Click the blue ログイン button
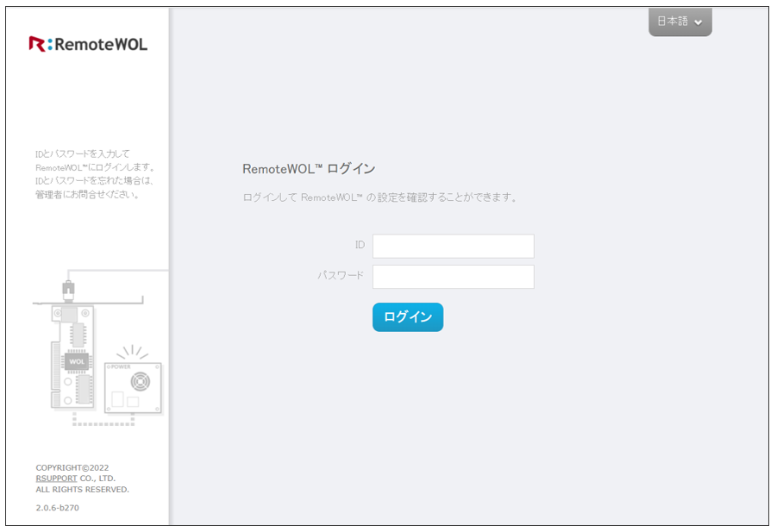This screenshot has height=532, width=777. pyautogui.click(x=408, y=317)
